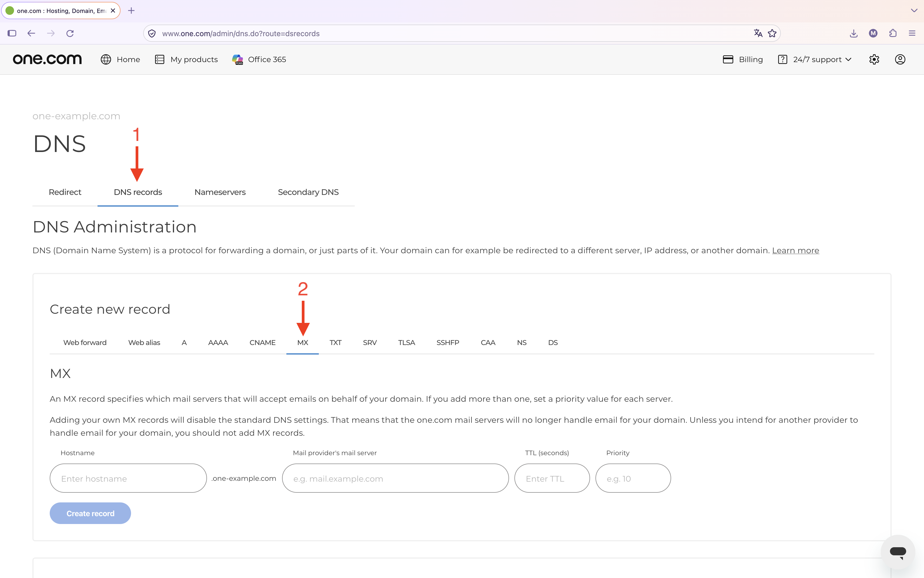924x578 pixels.
Task: Open the browser hamburger menu
Action: [x=912, y=33]
